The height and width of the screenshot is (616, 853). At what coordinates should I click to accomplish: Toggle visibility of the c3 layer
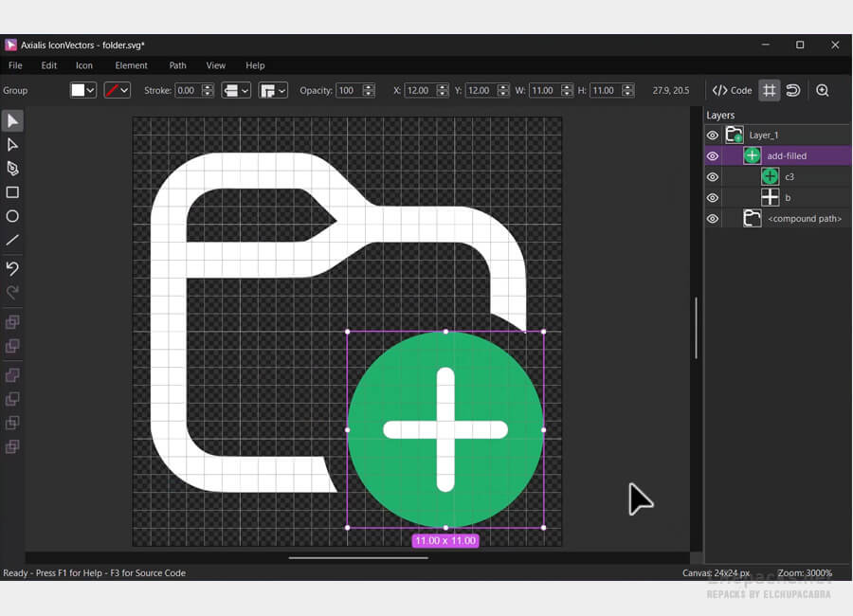tap(713, 177)
